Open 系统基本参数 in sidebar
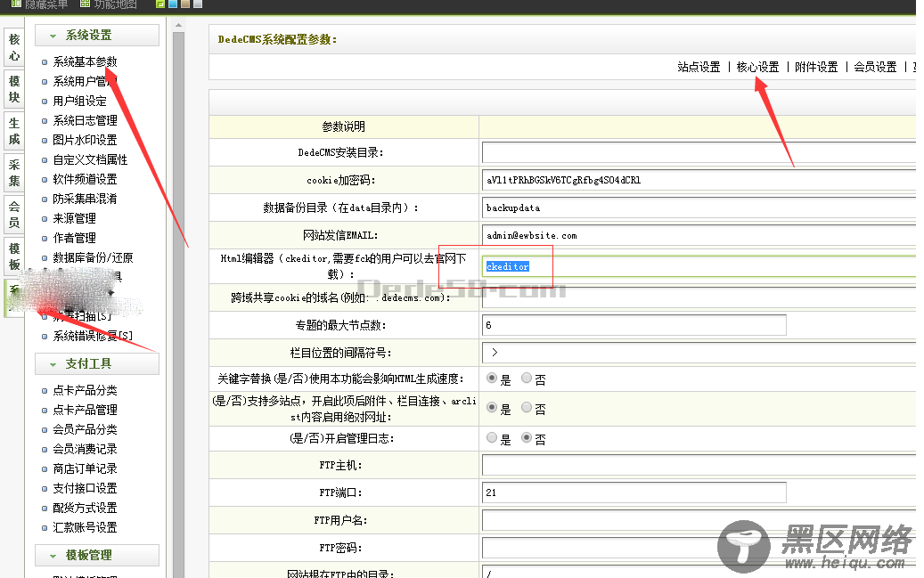Viewport: 924px width, 578px height. pyautogui.click(x=85, y=61)
